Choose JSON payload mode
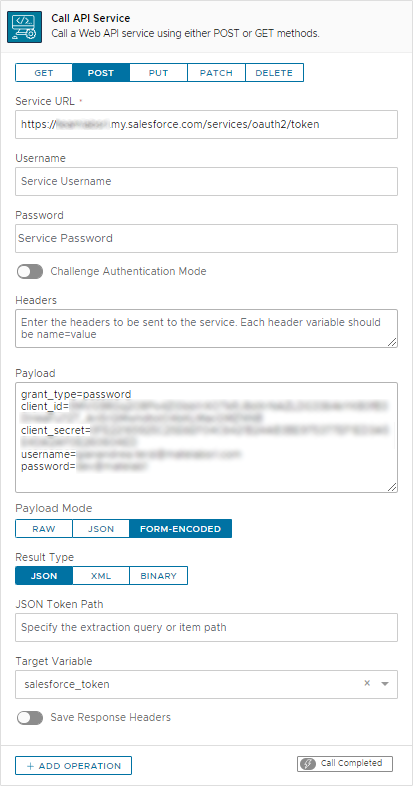 (101, 529)
